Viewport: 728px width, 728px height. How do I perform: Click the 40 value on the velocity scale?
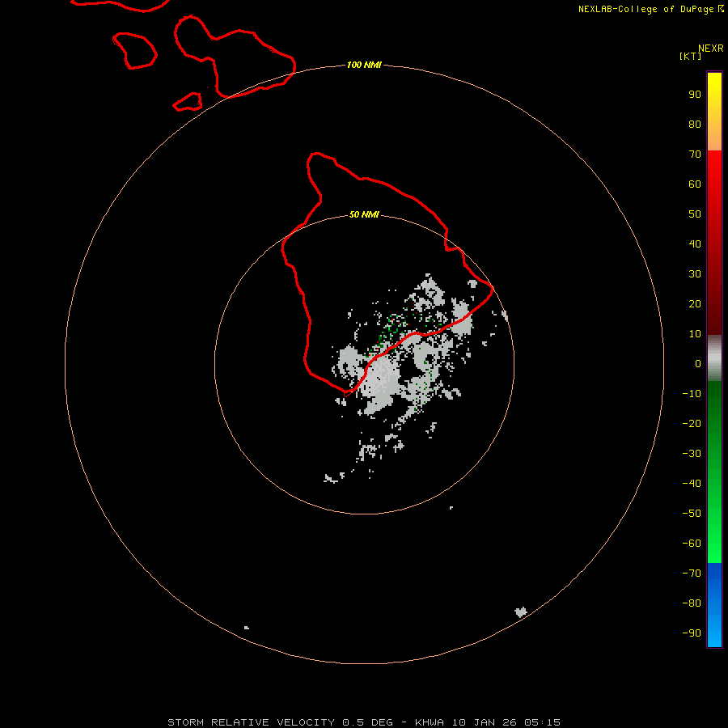pos(695,244)
